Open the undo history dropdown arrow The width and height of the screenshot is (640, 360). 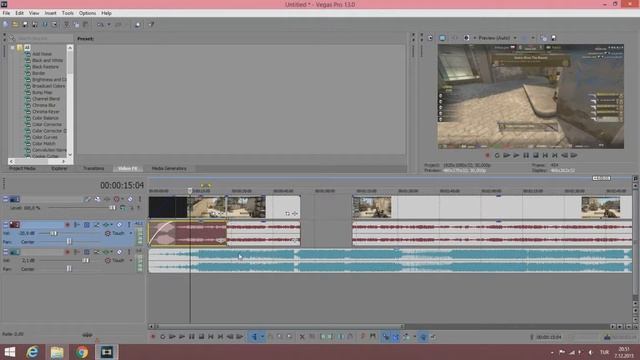tap(109, 24)
